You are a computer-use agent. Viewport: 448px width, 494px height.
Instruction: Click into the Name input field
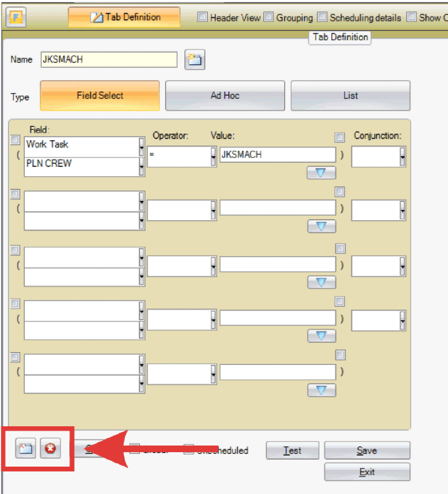pyautogui.click(x=109, y=60)
